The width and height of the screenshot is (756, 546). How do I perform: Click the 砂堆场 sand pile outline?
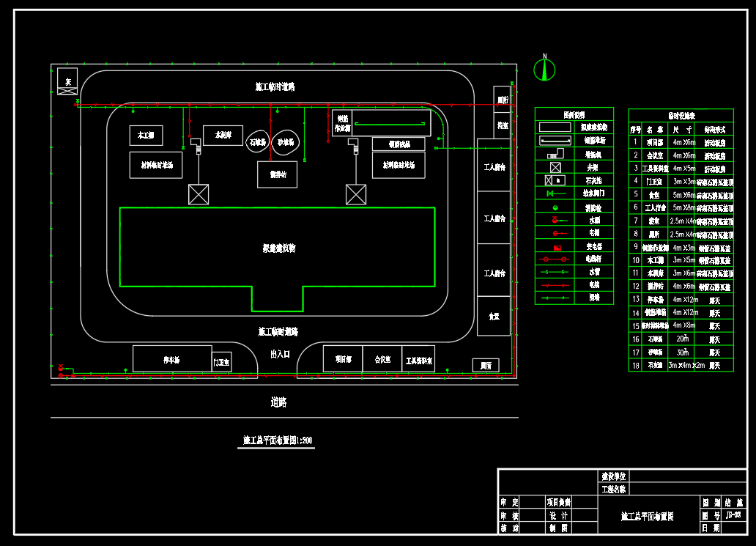pyautogui.click(x=284, y=141)
